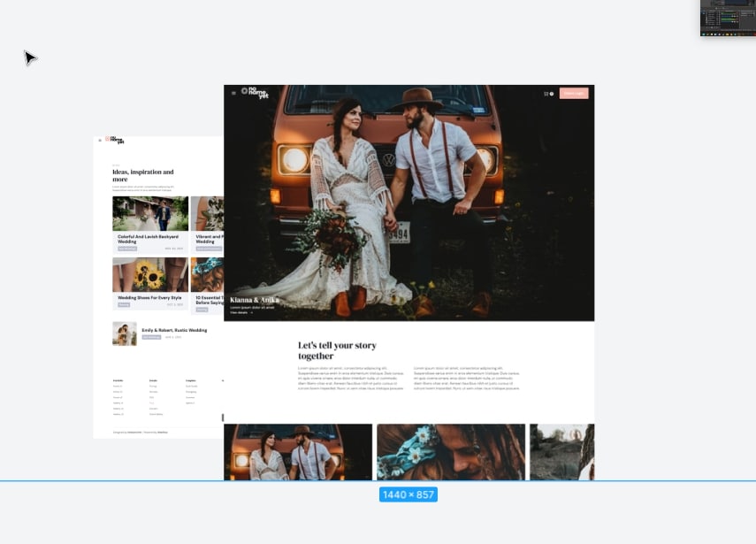Viewport: 756px width, 544px height.
Task: Click the pink button in the hero header
Action: (x=573, y=93)
